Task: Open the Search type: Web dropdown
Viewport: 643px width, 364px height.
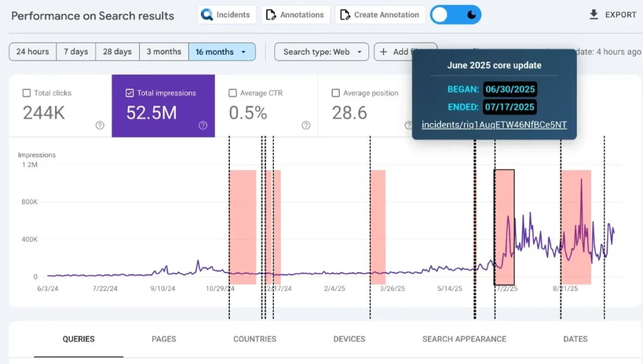Action: 321,52
